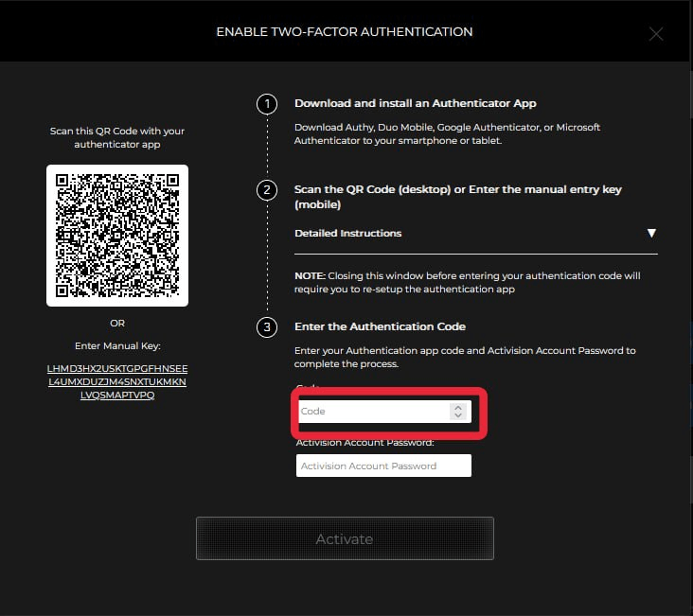Click the 'Download Authy, Duo Mobile' description text
The image size is (693, 616).
click(x=447, y=134)
